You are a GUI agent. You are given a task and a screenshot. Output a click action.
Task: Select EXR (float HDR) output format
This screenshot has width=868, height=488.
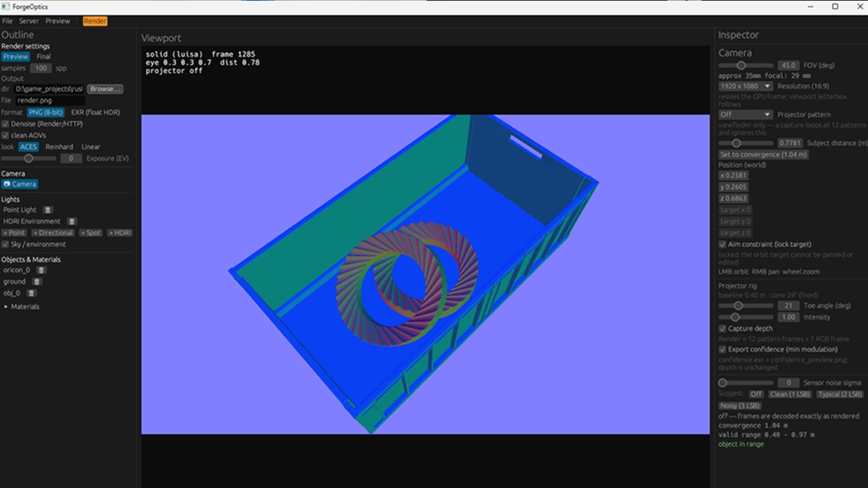[96, 112]
